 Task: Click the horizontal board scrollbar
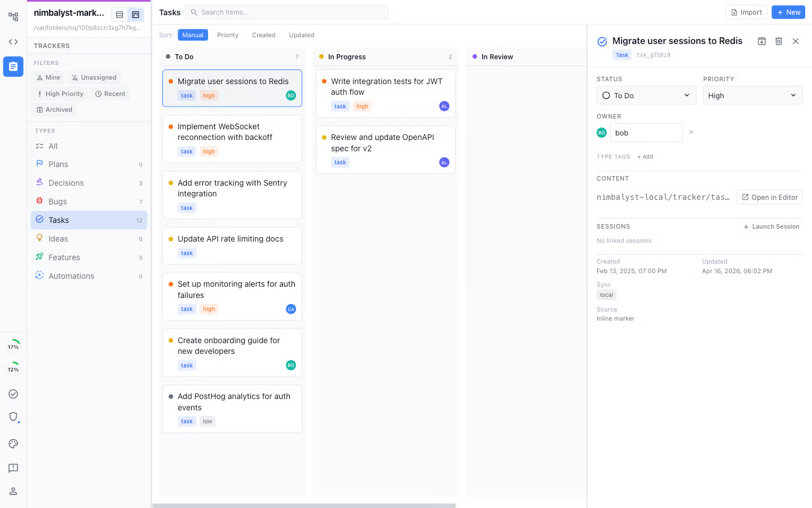click(x=304, y=506)
